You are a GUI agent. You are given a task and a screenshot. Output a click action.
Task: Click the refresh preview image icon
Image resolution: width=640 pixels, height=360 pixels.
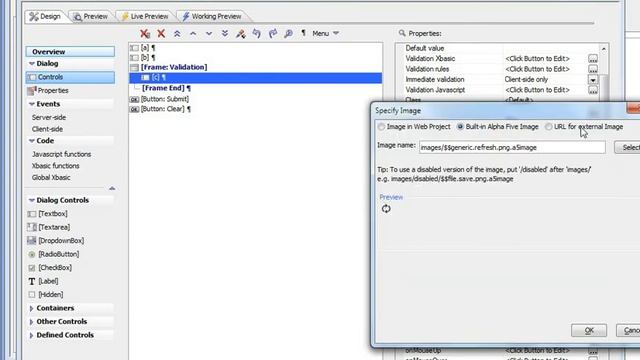tap(386, 209)
